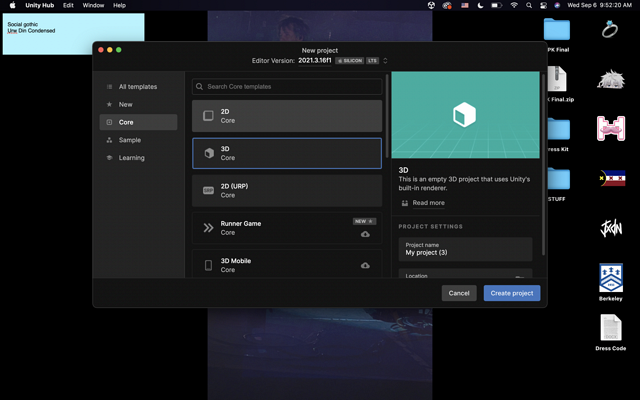Select the 2D Core template
Screen dimensions: 640x400
tap(287, 116)
